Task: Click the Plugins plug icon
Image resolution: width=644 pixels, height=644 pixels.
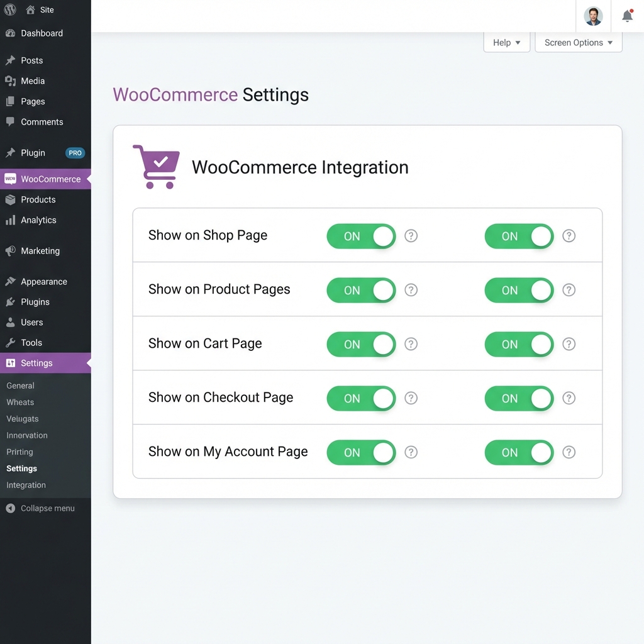Action: (x=10, y=302)
